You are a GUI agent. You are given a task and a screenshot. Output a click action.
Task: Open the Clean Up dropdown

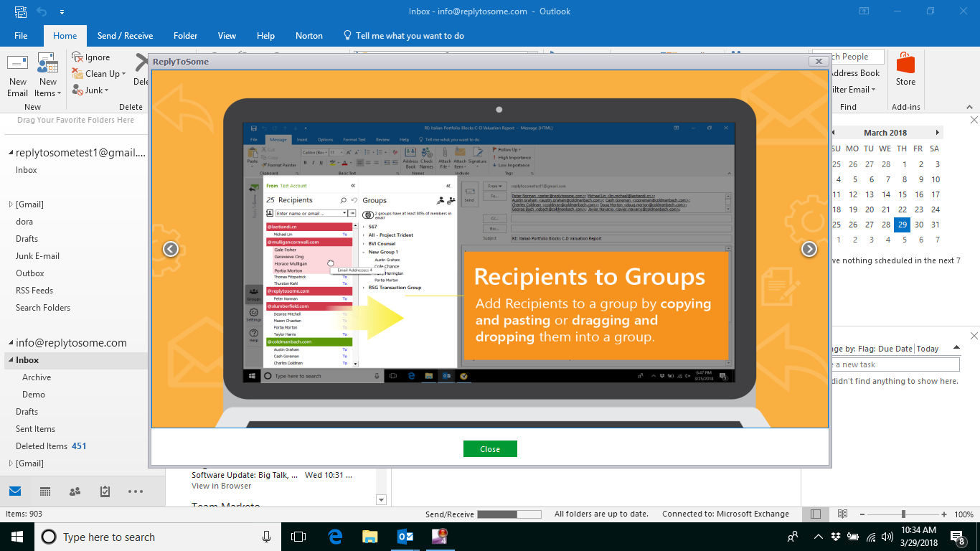coord(99,74)
